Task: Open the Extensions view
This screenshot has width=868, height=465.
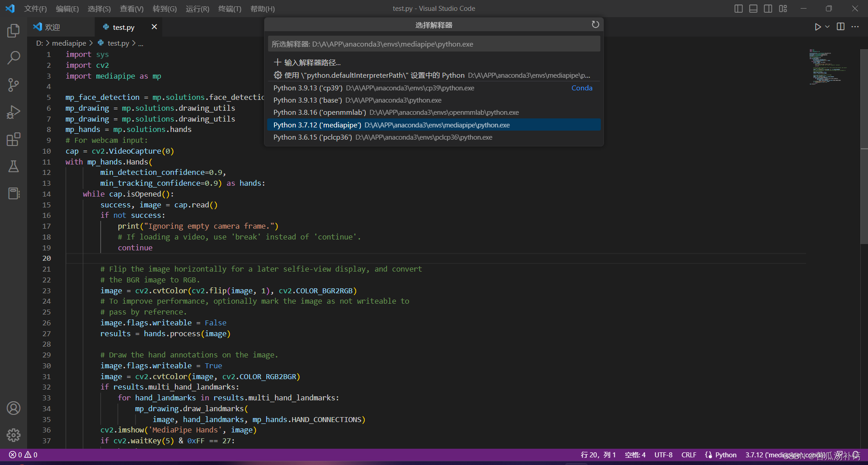Action: pyautogui.click(x=13, y=139)
